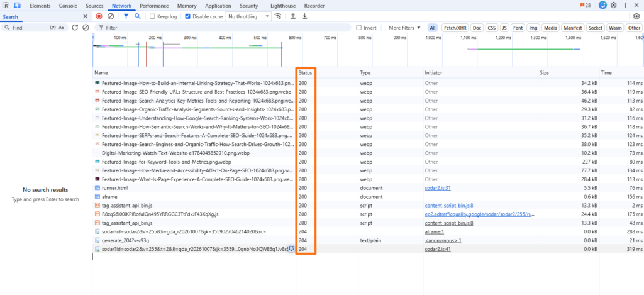Toggle match case Aa option

coord(61,28)
